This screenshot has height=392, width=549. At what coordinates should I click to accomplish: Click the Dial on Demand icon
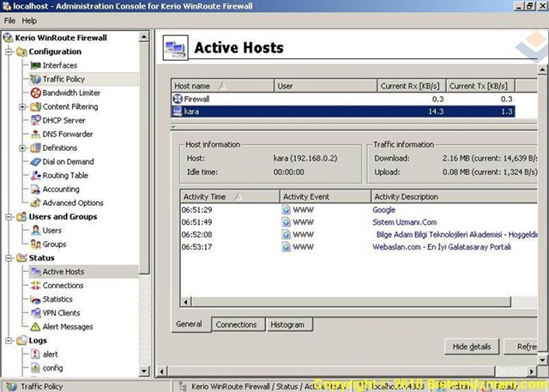coord(35,162)
